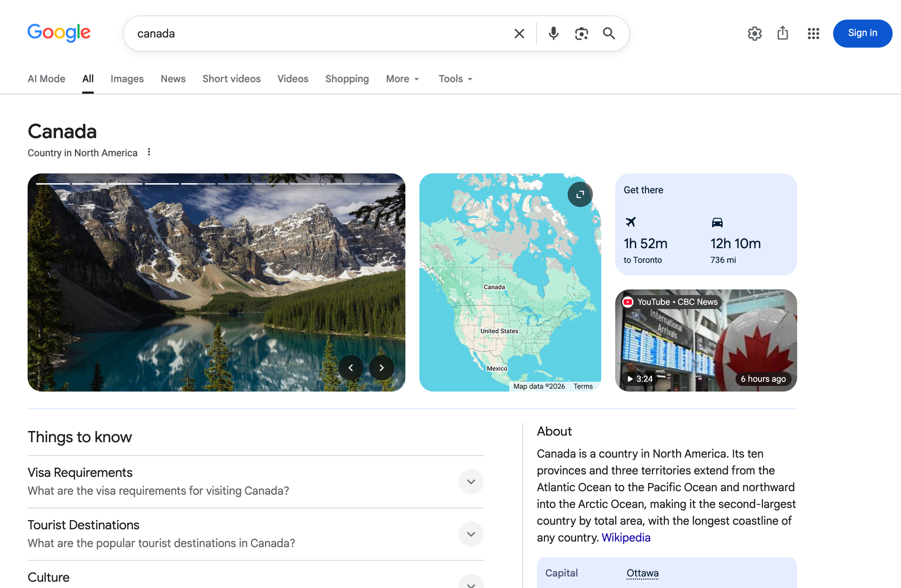Click the Capital label

(x=561, y=573)
